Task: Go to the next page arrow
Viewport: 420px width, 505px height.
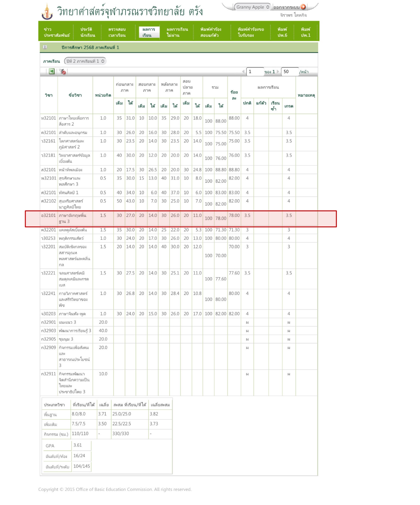Action: point(278,72)
